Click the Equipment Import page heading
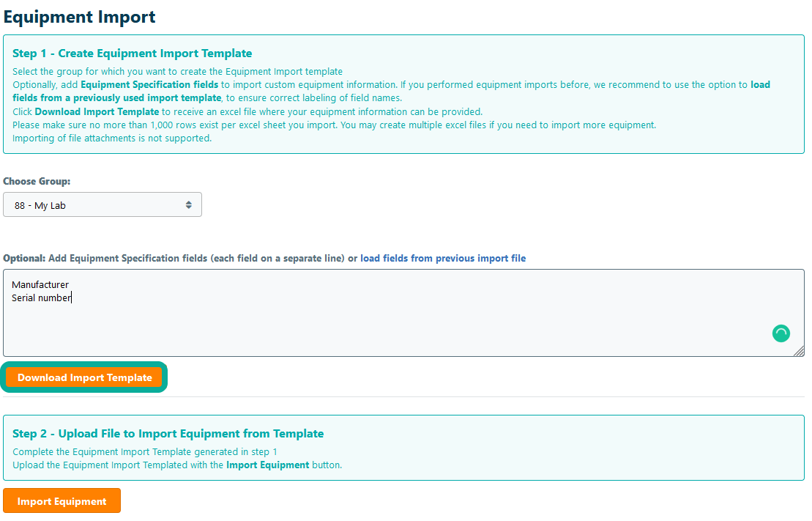The height and width of the screenshot is (521, 812). click(79, 16)
